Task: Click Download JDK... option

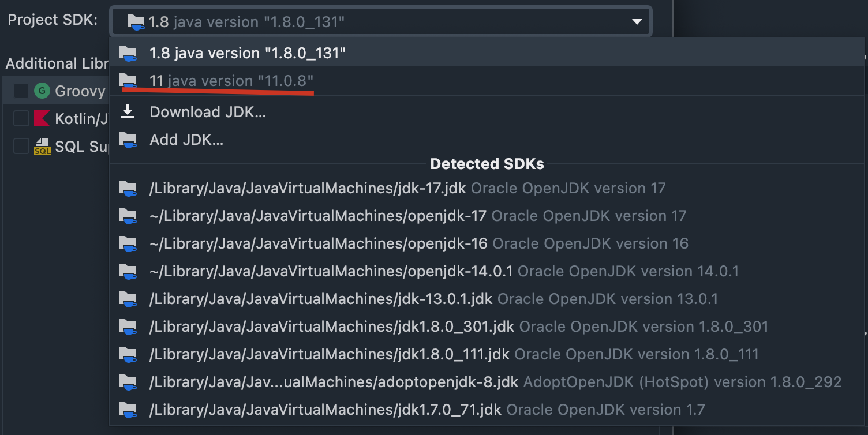Action: pyautogui.click(x=208, y=112)
